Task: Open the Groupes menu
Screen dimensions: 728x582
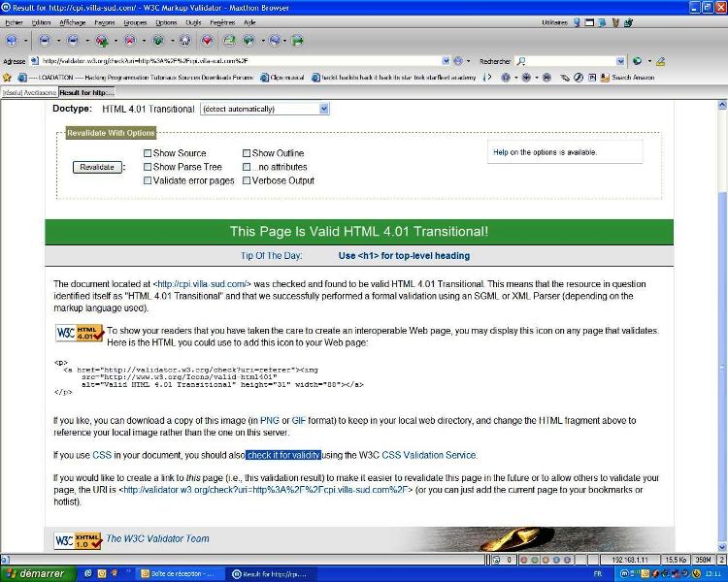Action: [135, 22]
